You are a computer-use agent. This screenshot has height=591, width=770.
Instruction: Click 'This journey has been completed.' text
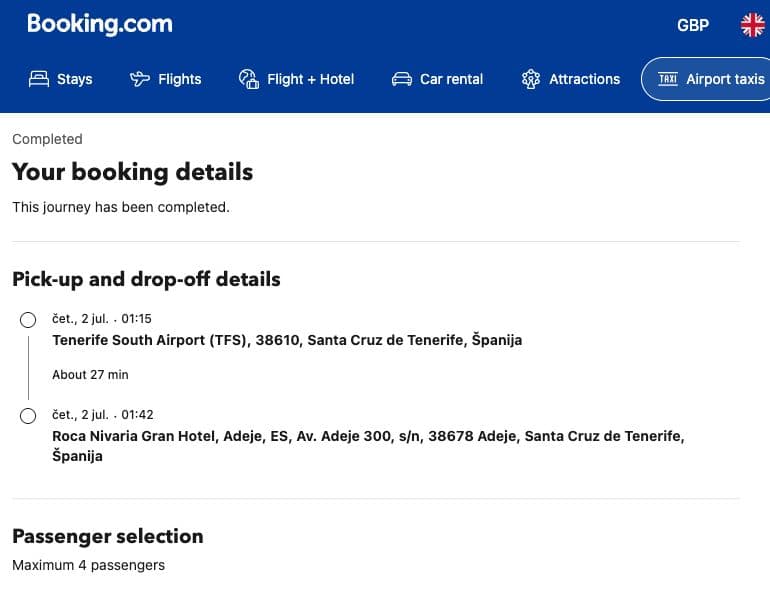pyautogui.click(x=121, y=207)
